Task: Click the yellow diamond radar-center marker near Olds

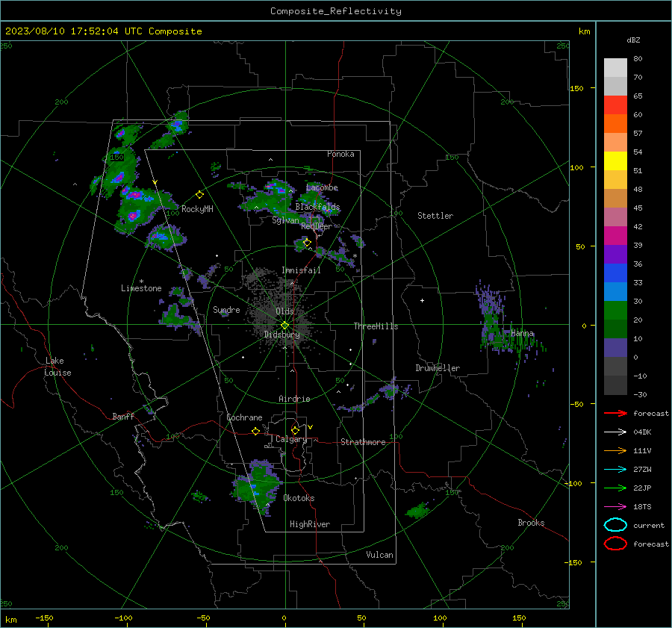Action: pos(284,326)
